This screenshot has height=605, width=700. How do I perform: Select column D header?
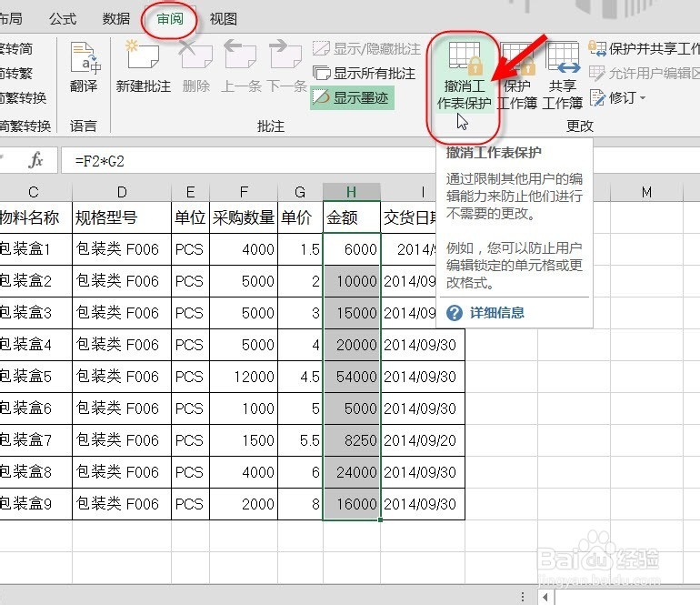pyautogui.click(x=122, y=192)
